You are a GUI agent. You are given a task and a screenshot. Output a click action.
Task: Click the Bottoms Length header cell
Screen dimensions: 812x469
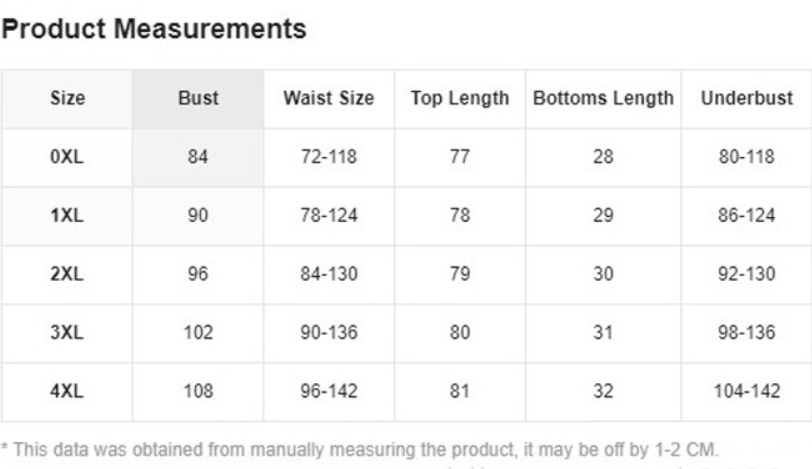[603, 98]
